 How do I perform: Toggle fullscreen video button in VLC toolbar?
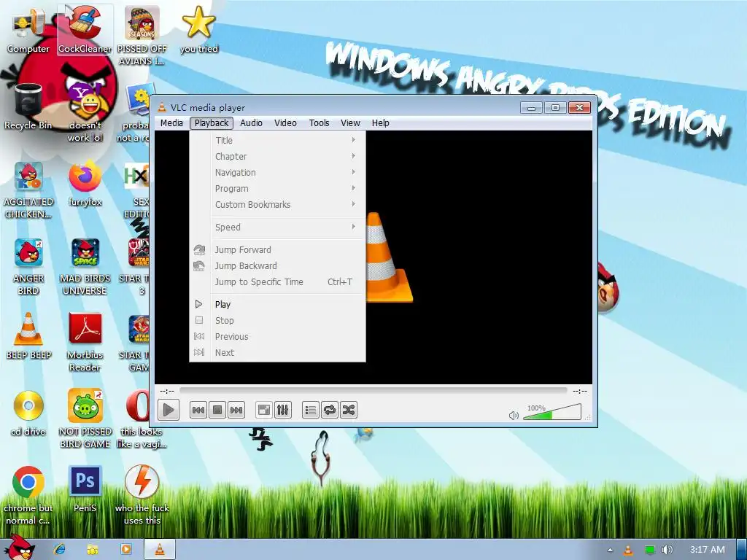[263, 410]
